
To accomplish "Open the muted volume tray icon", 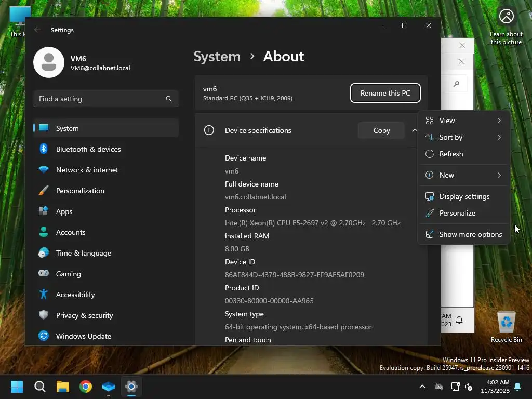I will click(x=469, y=387).
